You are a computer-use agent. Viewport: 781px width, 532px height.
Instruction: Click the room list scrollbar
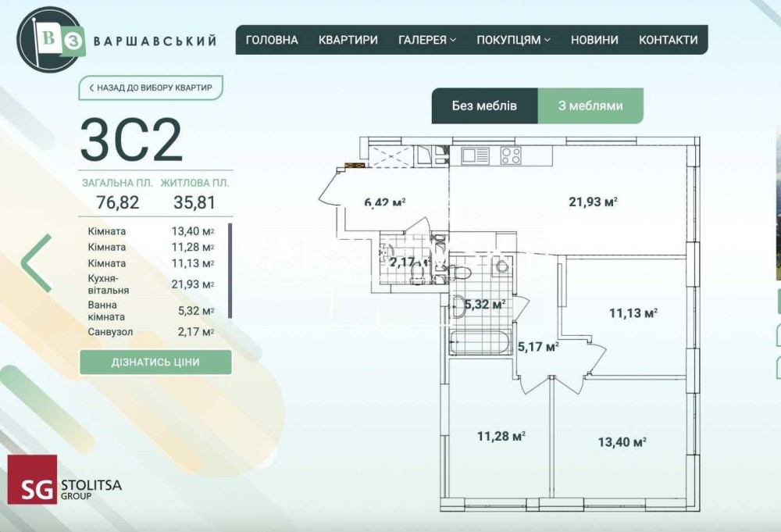coord(230,270)
